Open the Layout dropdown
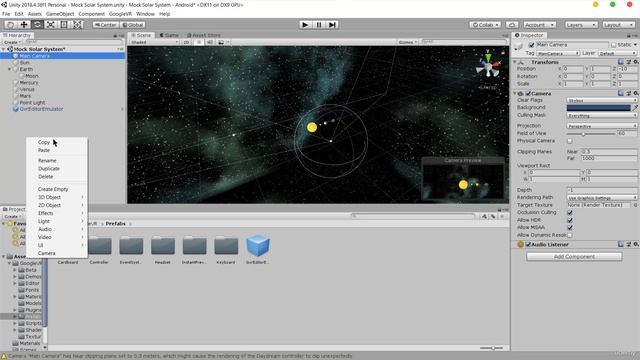640x360 pixels. point(618,25)
